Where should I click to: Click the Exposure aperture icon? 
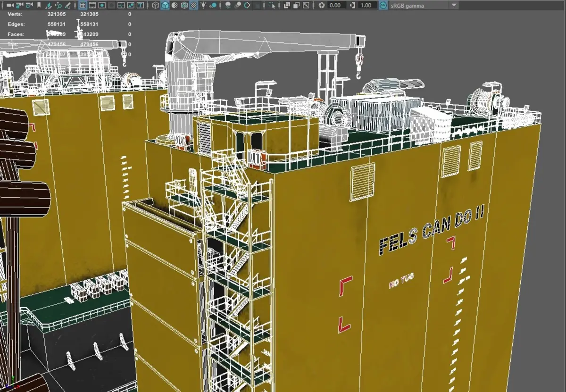pyautogui.click(x=322, y=5)
